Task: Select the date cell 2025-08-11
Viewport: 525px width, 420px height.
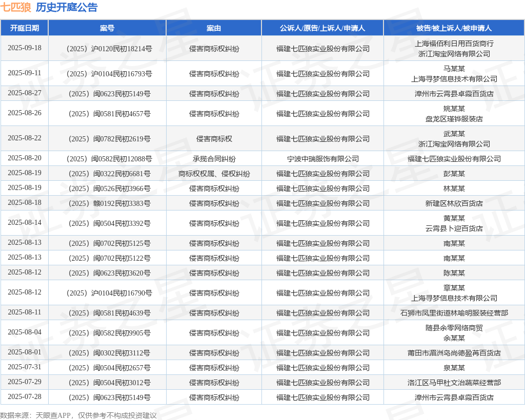Action: [x=25, y=312]
